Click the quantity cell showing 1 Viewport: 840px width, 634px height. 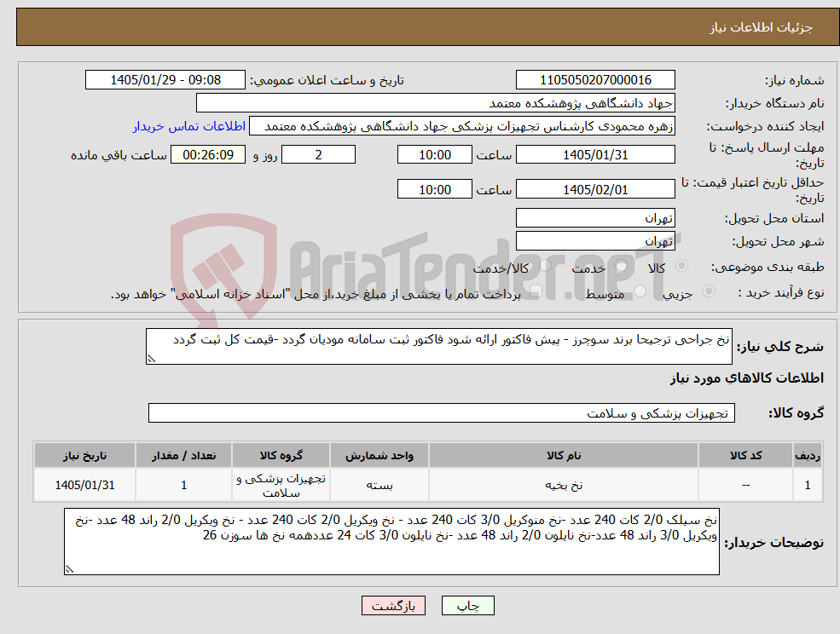tap(183, 485)
